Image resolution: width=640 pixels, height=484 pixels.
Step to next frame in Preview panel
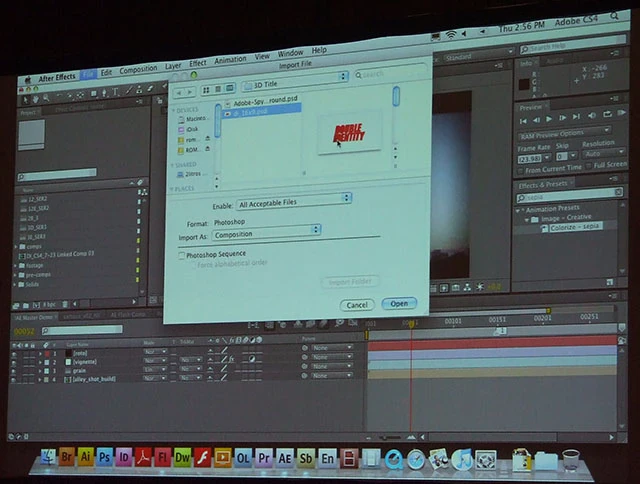(562, 118)
